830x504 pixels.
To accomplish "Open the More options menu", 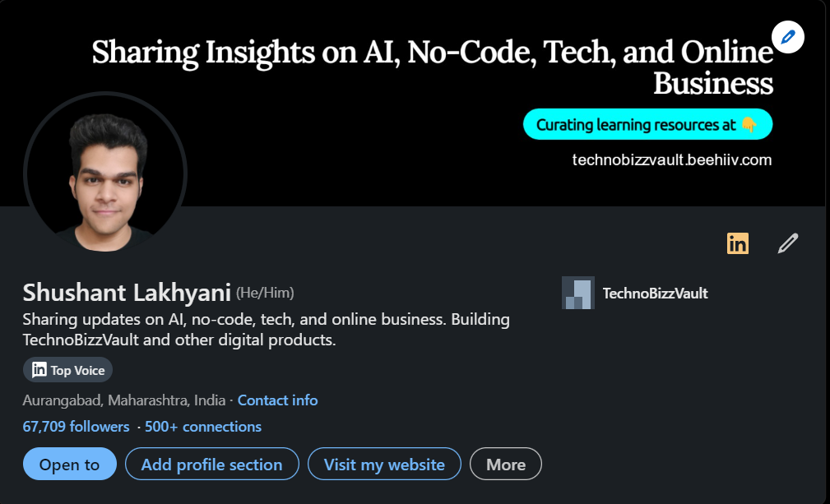I will tap(505, 464).
